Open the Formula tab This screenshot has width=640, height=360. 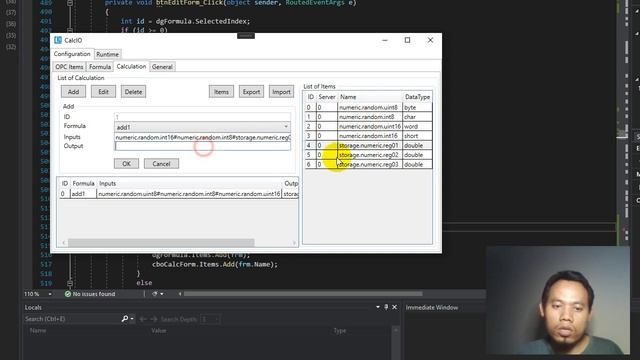[x=100, y=67]
